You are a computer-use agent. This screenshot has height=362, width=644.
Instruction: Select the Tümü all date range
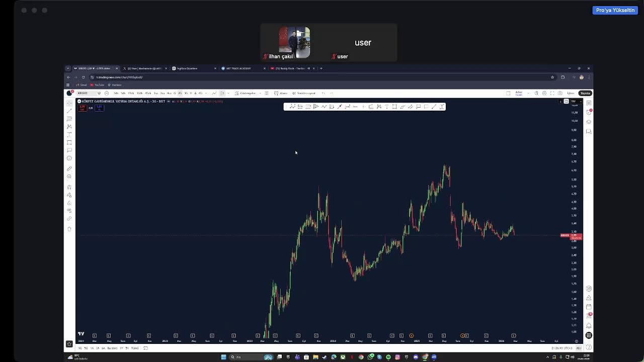(x=135, y=348)
